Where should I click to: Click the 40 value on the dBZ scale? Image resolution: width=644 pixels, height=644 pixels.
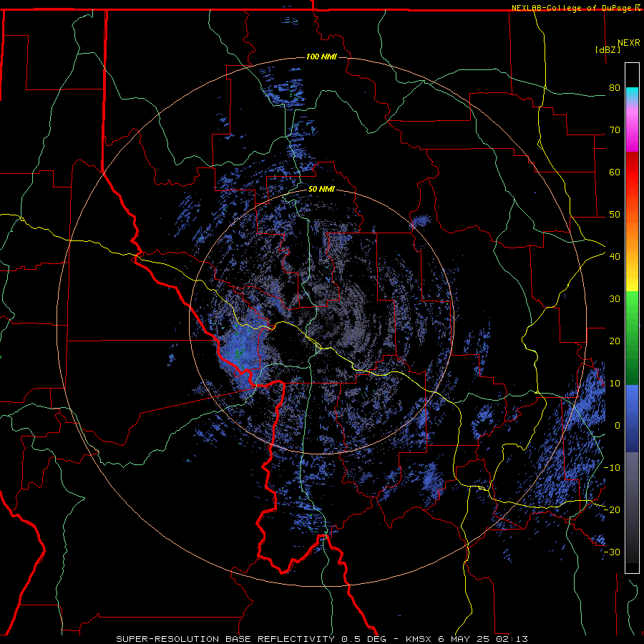point(615,257)
